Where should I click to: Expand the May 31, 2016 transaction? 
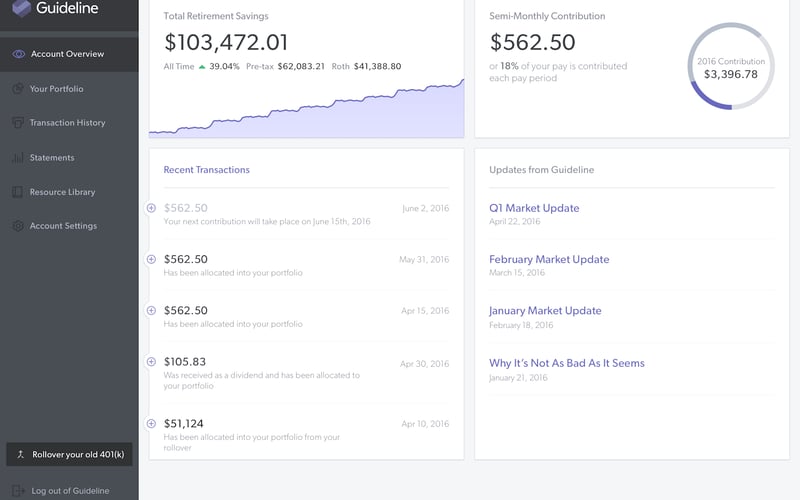[151, 259]
